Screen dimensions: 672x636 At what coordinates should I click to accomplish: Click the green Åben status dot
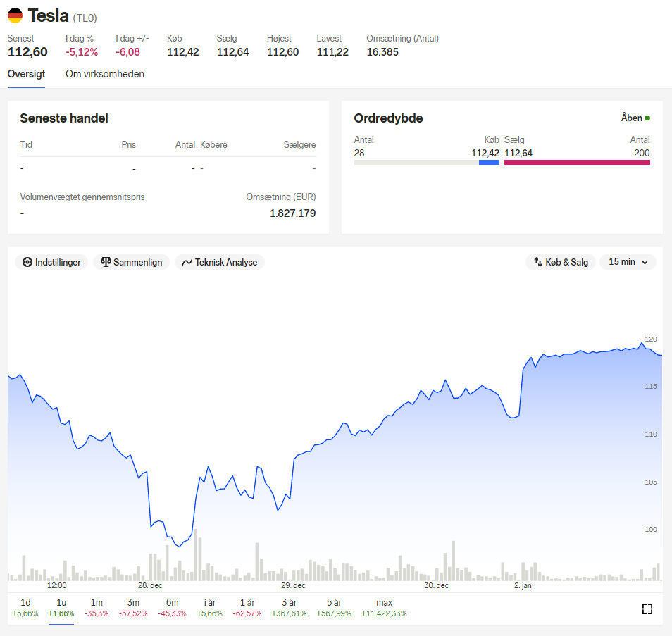click(x=647, y=118)
